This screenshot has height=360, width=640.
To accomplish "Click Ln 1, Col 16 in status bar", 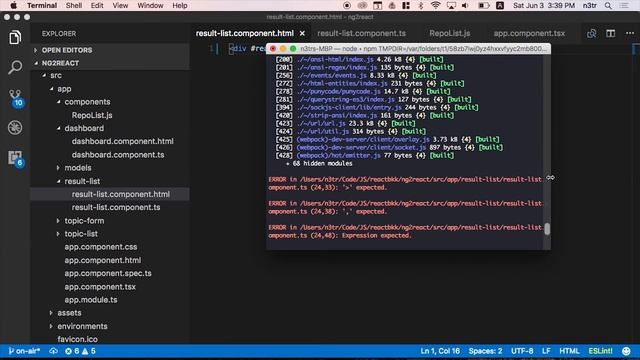I will [440, 351].
